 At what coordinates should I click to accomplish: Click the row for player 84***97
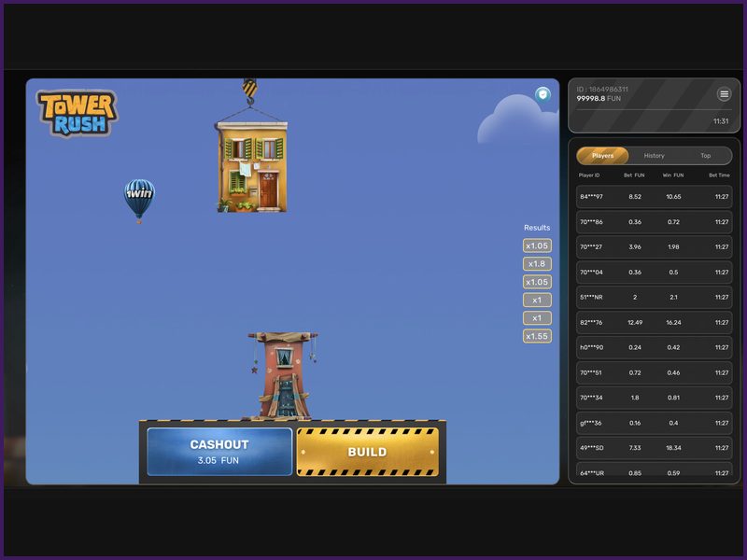654,197
